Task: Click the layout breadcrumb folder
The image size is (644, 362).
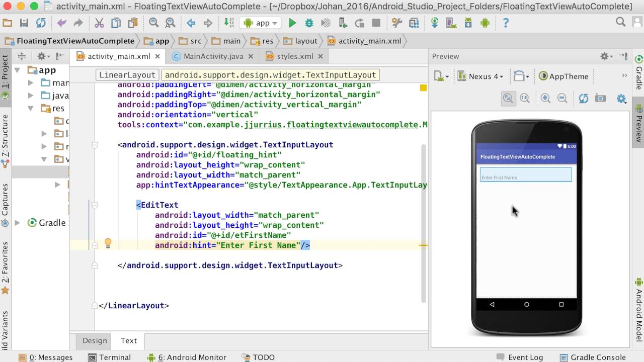Action: click(301, 41)
